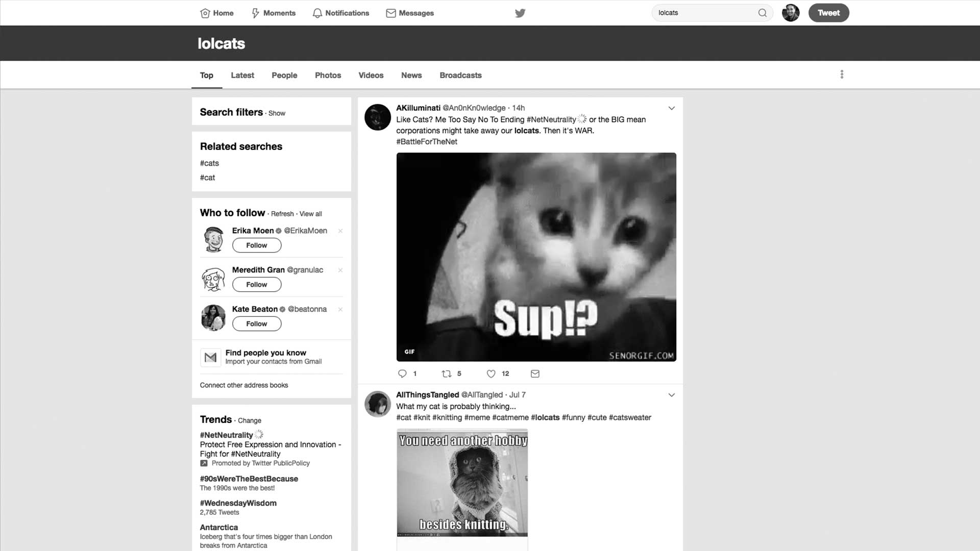The height and width of the screenshot is (551, 980).
Task: Switch to the News tab
Action: pyautogui.click(x=411, y=75)
